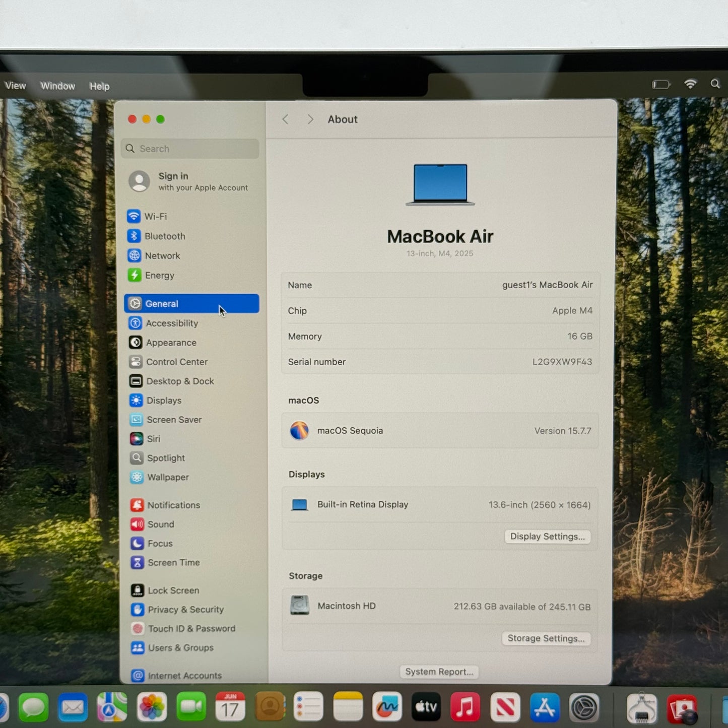Screen dimensions: 728x728
Task: Open Notifications settings
Action: point(165,505)
